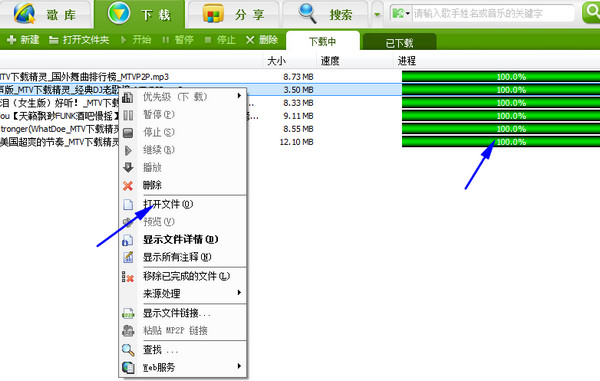The height and width of the screenshot is (381, 600).
Task: Click the down-arrow icon beside 播放
Action: (128, 168)
